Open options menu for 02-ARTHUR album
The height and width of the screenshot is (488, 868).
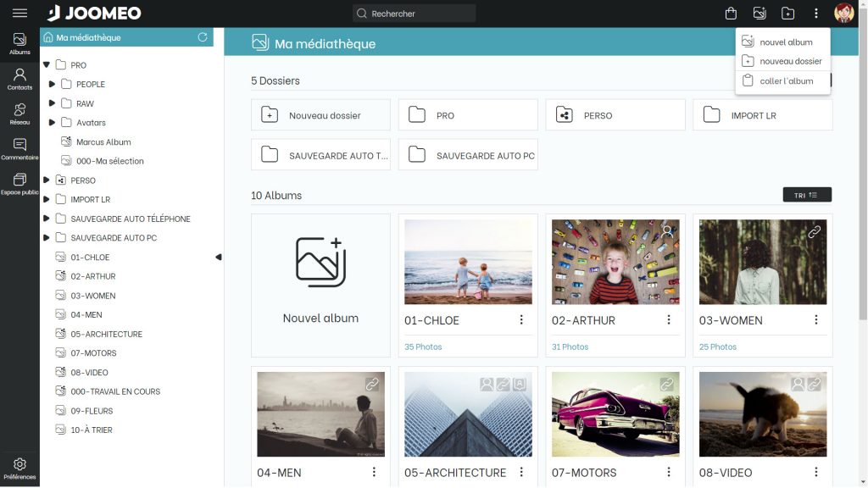coord(669,320)
